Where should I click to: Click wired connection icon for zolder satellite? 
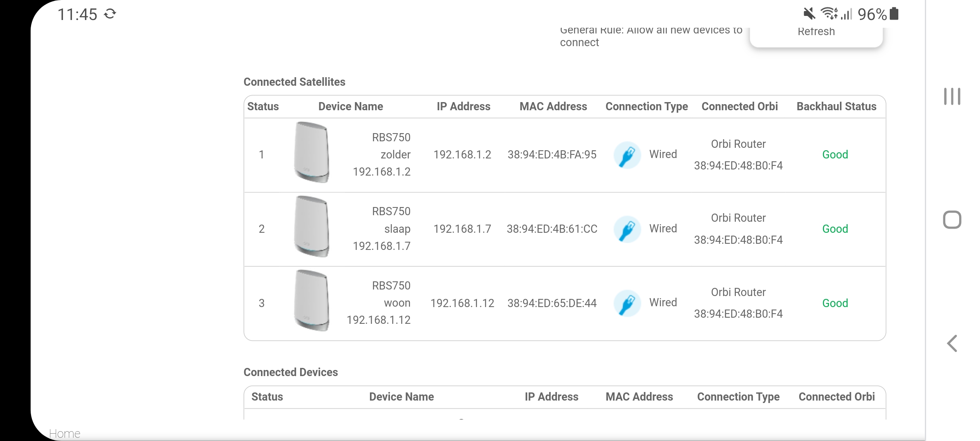(x=627, y=155)
